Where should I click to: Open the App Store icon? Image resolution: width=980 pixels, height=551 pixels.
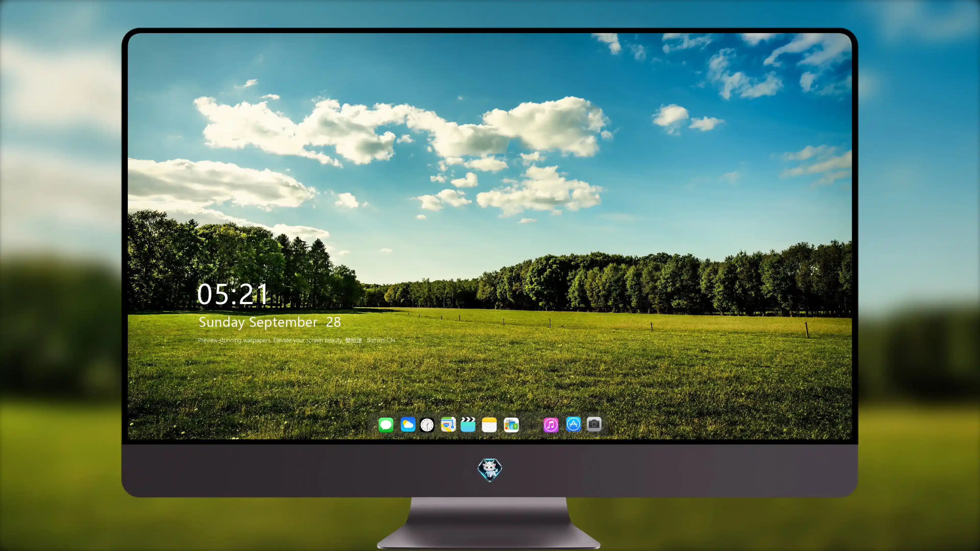573,424
